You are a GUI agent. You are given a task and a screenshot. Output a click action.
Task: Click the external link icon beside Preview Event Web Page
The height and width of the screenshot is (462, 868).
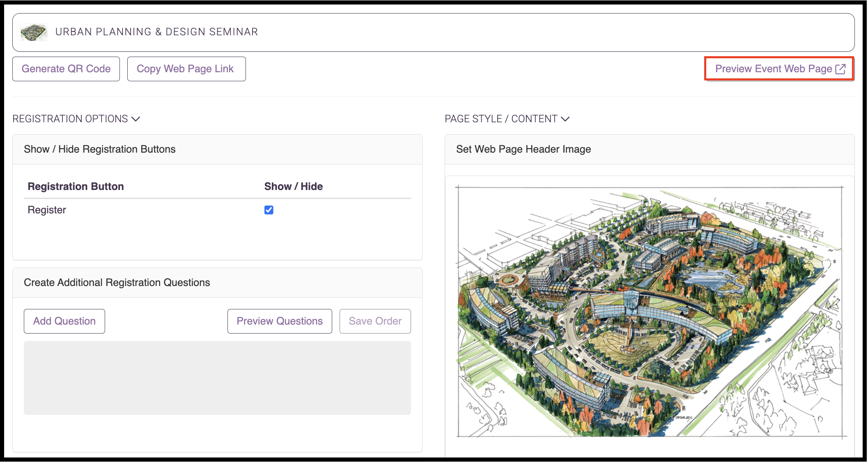pos(841,69)
